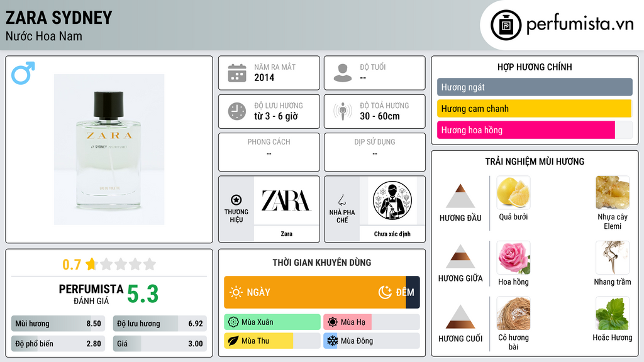
Task: Click the Hương đầu pyramid icon
Action: (x=460, y=196)
